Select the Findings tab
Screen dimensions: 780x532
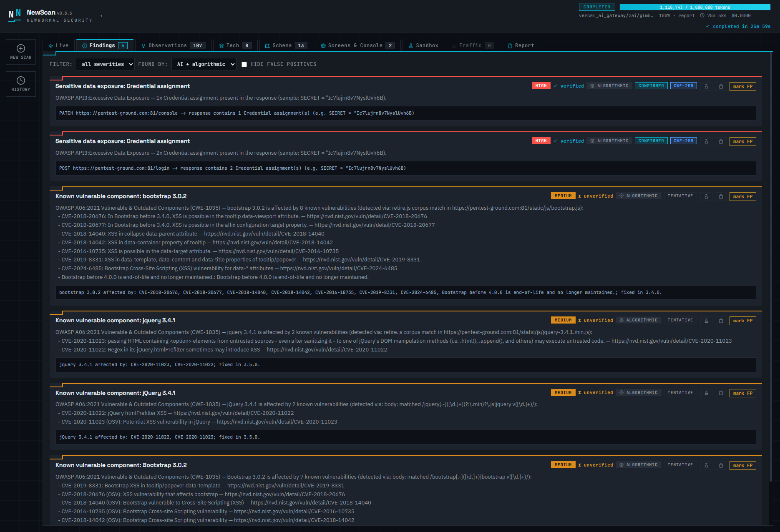click(104, 45)
